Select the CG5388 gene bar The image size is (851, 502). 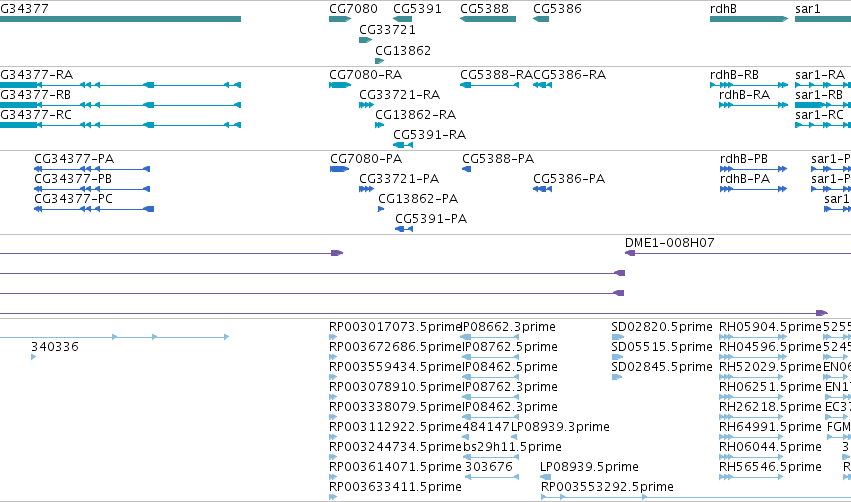[x=487, y=19]
